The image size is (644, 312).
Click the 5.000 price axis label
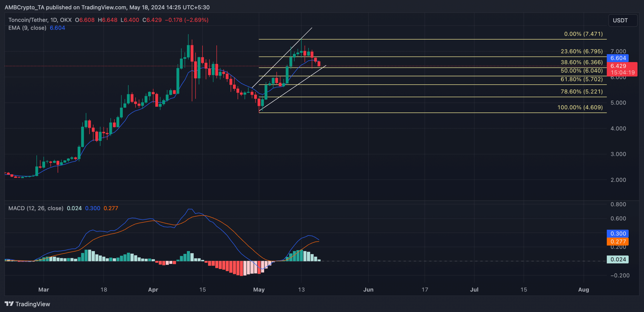(618, 103)
